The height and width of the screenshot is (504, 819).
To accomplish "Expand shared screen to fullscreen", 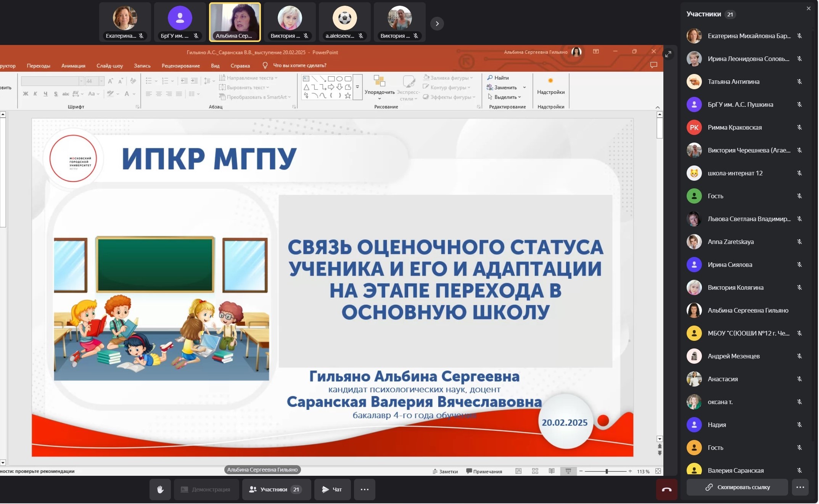I will pyautogui.click(x=668, y=55).
